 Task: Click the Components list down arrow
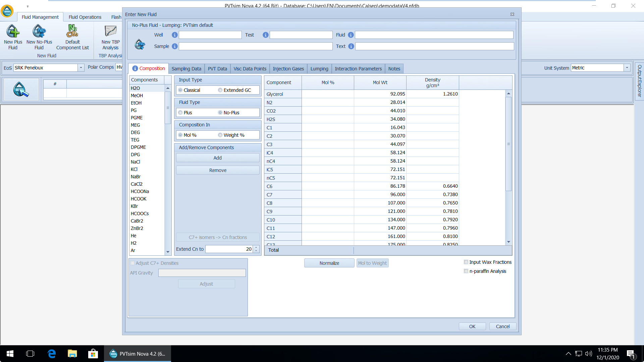click(x=168, y=252)
